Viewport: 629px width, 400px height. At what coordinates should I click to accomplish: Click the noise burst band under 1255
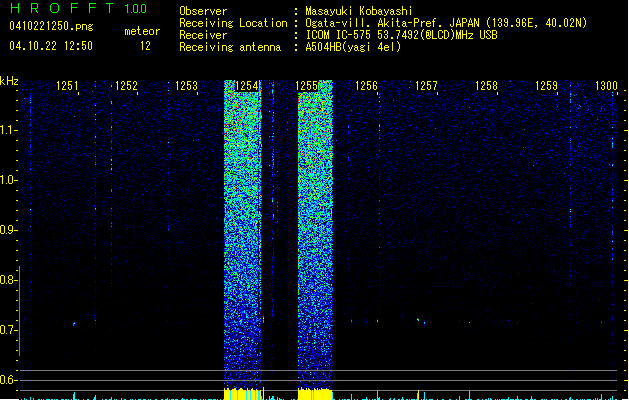[x=315, y=233]
